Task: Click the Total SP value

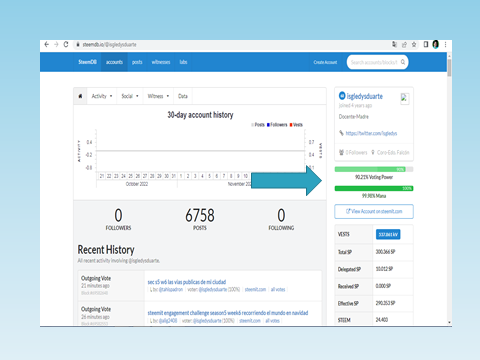Action: click(x=385, y=252)
